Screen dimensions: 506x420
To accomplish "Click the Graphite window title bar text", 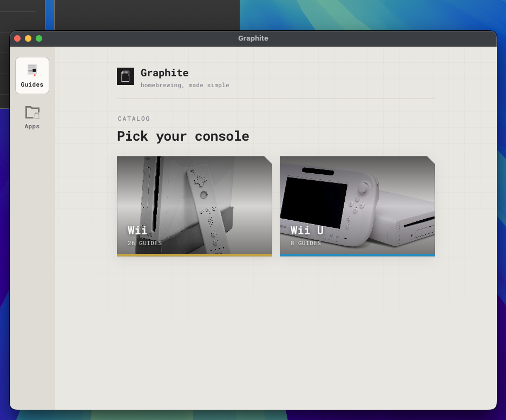I will click(x=253, y=38).
